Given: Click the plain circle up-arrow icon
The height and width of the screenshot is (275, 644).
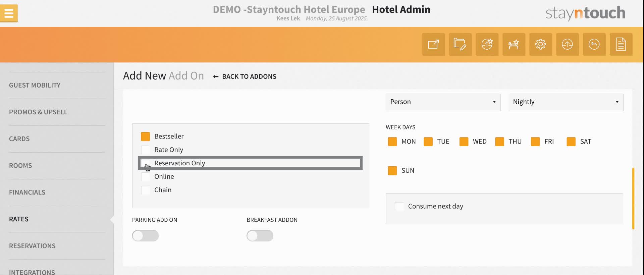Looking at the screenshot, I should tap(568, 44).
